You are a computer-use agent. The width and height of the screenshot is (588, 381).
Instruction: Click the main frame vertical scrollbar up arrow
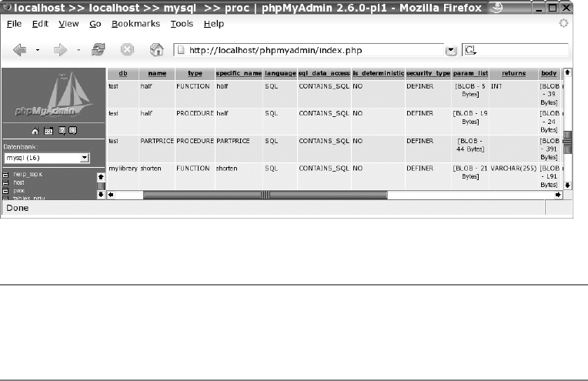tap(567, 72)
